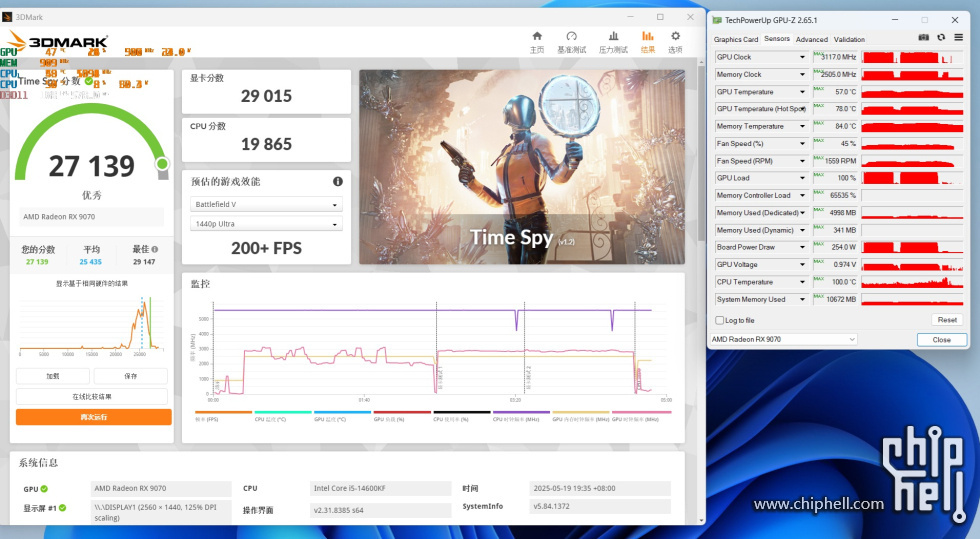Click the info icon beside 预估的游戏效能
Viewport: 980px width, 539px height.
(x=338, y=181)
